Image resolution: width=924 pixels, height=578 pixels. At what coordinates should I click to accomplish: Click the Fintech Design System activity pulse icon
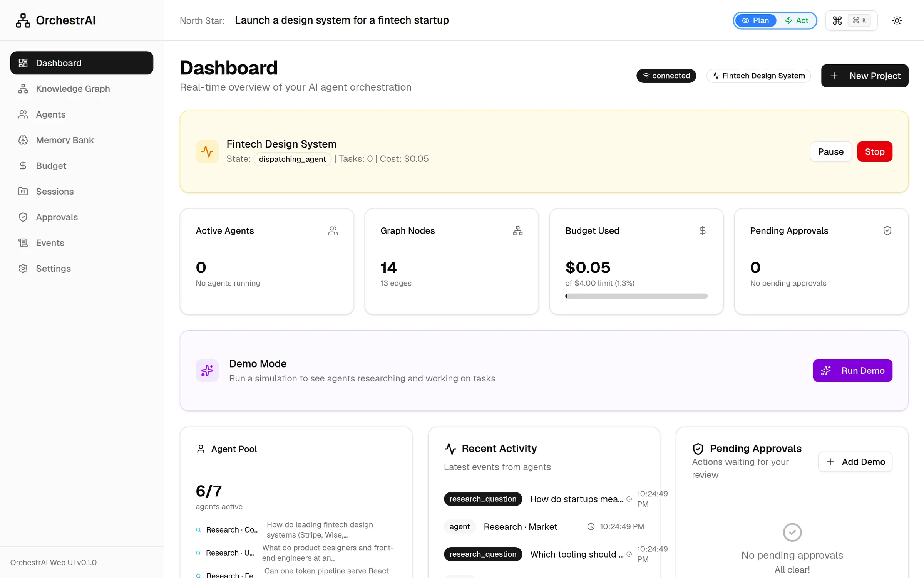(x=207, y=151)
